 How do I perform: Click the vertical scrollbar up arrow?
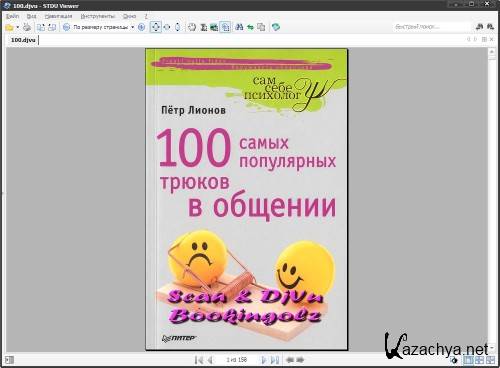(x=492, y=52)
